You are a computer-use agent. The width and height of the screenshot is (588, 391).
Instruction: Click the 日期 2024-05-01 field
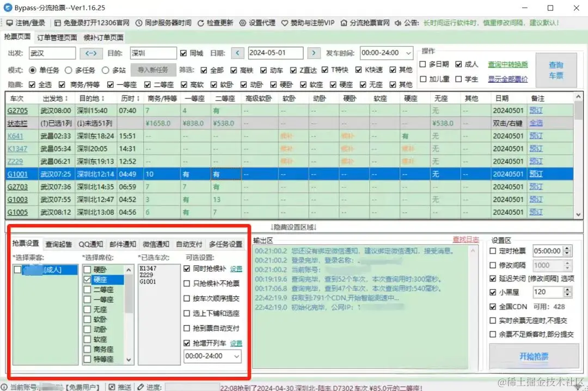pyautogui.click(x=275, y=53)
